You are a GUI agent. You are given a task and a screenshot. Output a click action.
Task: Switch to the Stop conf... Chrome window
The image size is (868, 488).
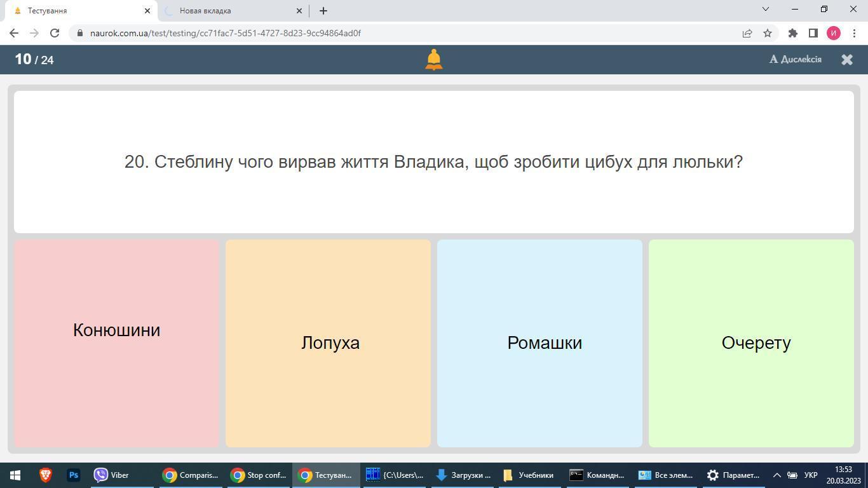259,475
